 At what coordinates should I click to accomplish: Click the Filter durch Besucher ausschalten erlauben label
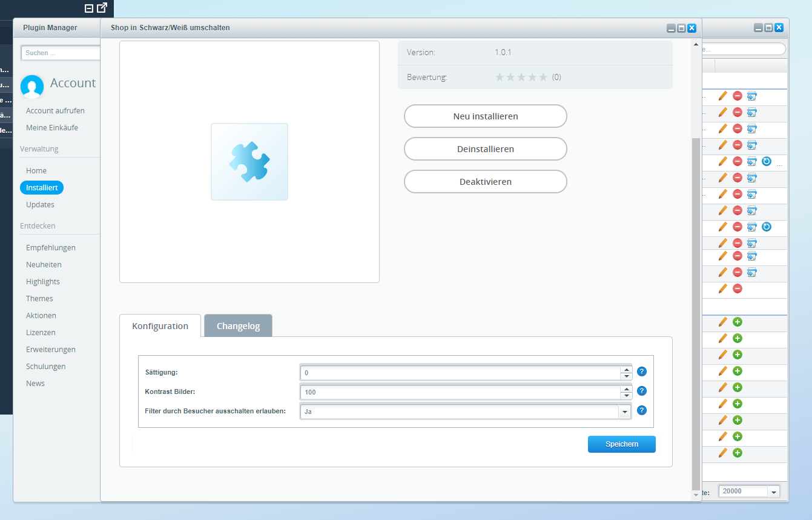(x=216, y=410)
